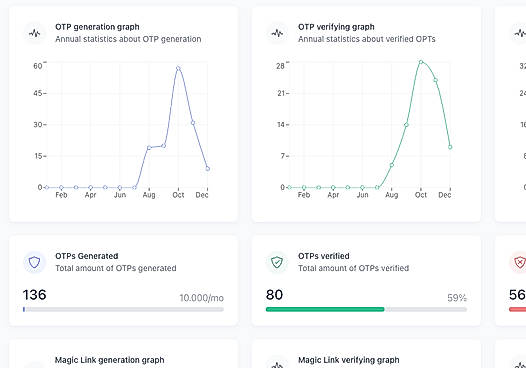Select the December data point on OTP verifying graph
The height and width of the screenshot is (368, 526).
pos(450,147)
